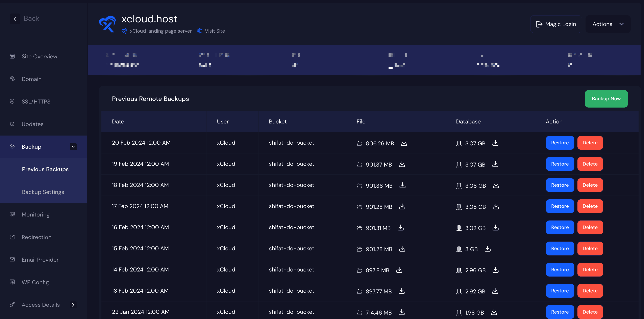
Task: Restore the 20 Feb 2024 backup
Action: pyautogui.click(x=560, y=143)
